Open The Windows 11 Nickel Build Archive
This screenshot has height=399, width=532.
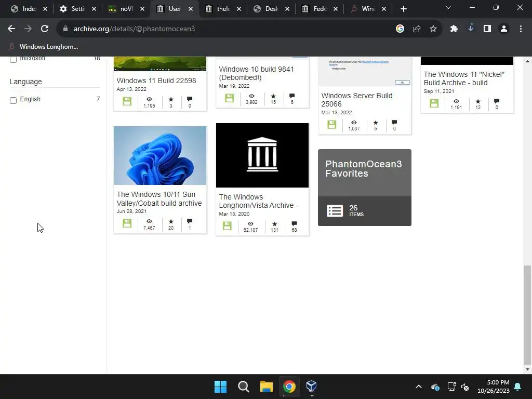click(464, 78)
